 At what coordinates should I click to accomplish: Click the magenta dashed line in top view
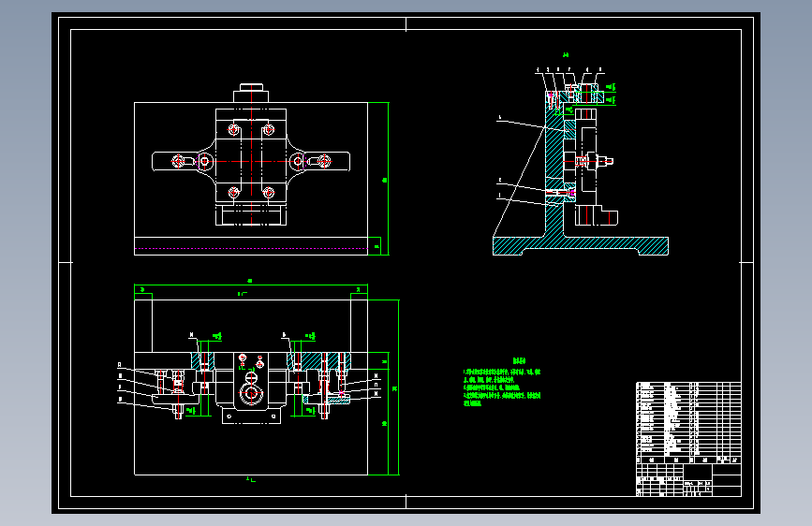[251, 249]
